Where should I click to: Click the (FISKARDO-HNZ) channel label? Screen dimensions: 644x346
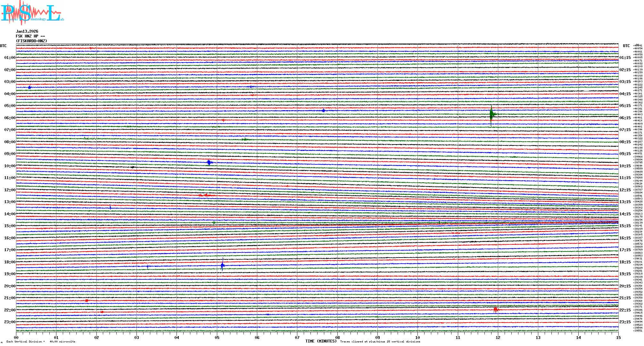31,41
